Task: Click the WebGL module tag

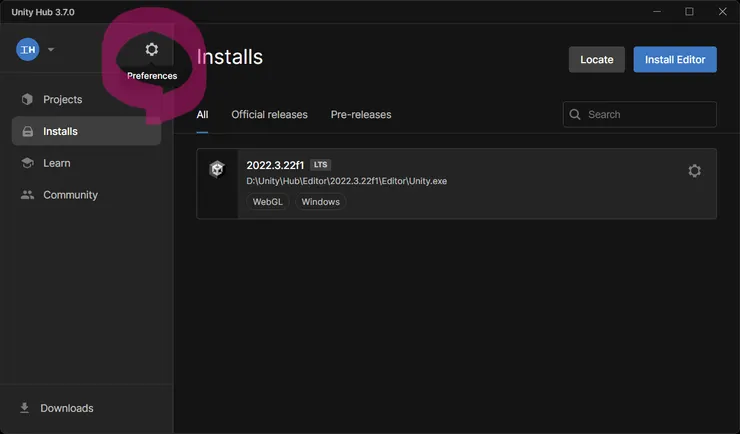Action: click(x=268, y=202)
